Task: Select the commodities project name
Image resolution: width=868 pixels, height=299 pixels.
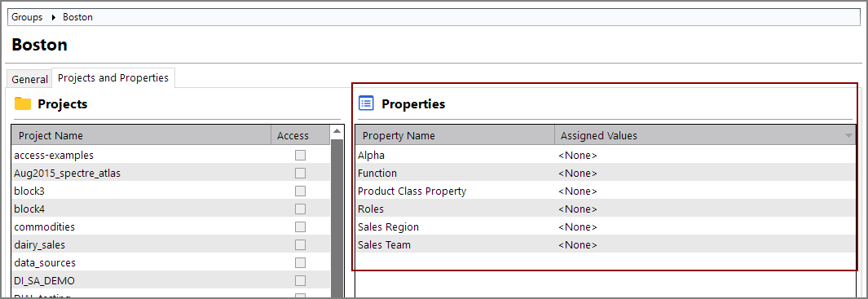Action: click(x=44, y=227)
